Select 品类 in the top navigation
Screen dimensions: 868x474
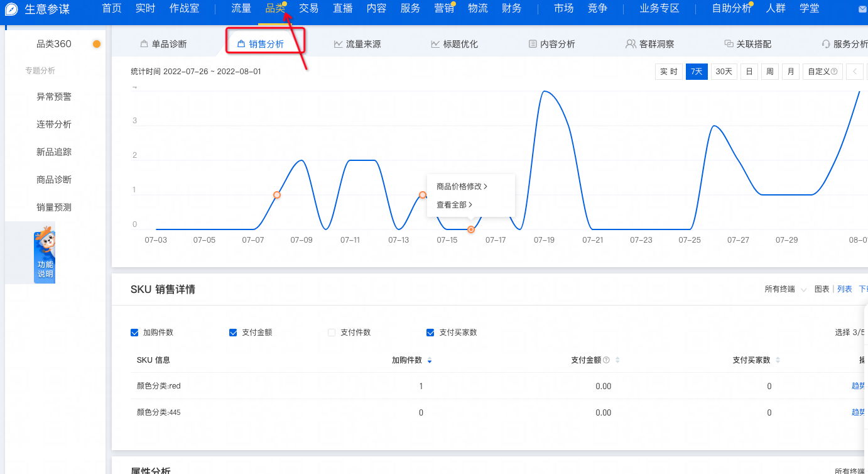(275, 9)
